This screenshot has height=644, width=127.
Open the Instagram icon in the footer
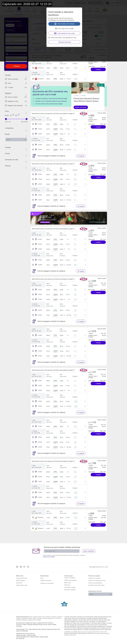(21, 567)
